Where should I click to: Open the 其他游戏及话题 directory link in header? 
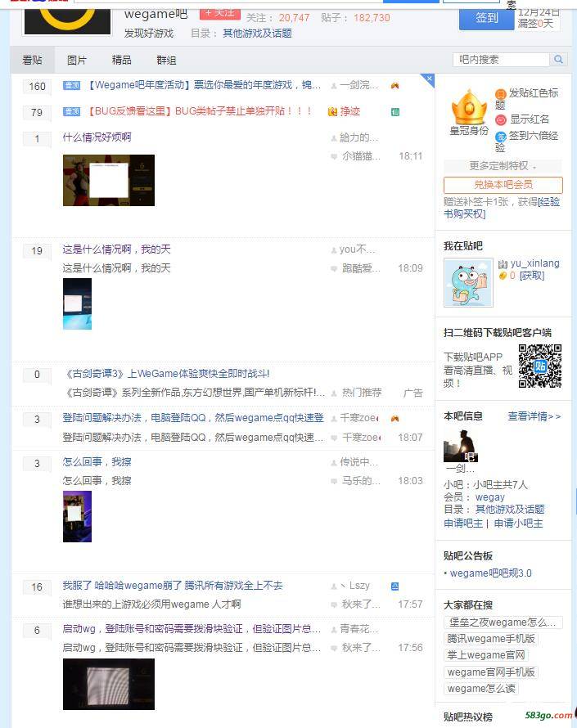click(x=257, y=34)
